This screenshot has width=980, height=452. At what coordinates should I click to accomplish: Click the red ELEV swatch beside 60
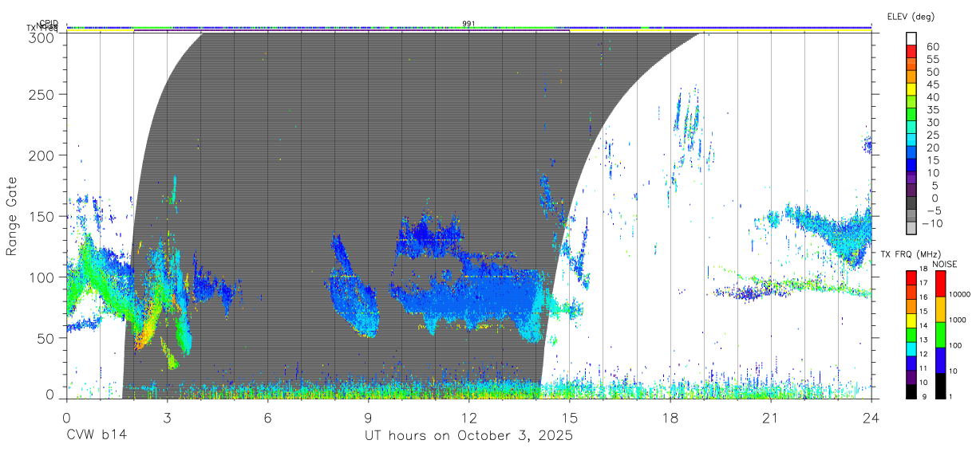tap(912, 52)
